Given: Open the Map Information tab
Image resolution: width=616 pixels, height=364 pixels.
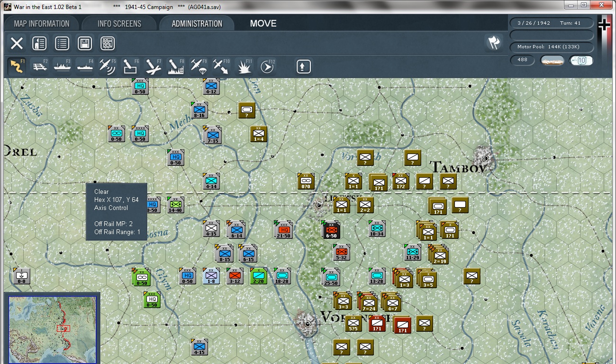Looking at the screenshot, I should coord(42,24).
